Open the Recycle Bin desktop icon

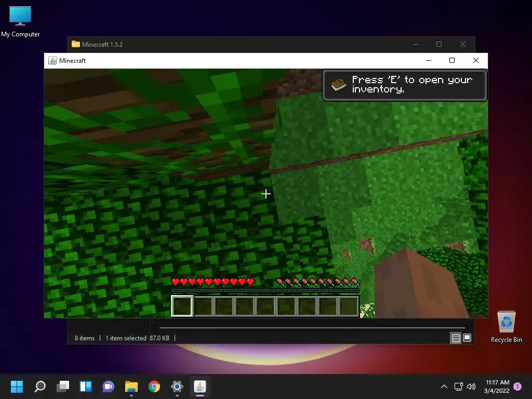(506, 326)
